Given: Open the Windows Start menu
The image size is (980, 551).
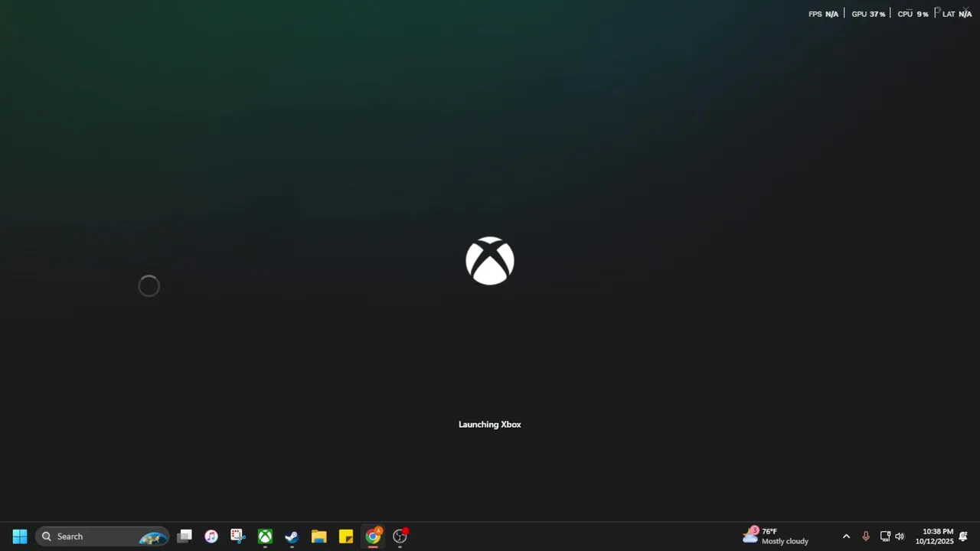Looking at the screenshot, I should coord(20,536).
